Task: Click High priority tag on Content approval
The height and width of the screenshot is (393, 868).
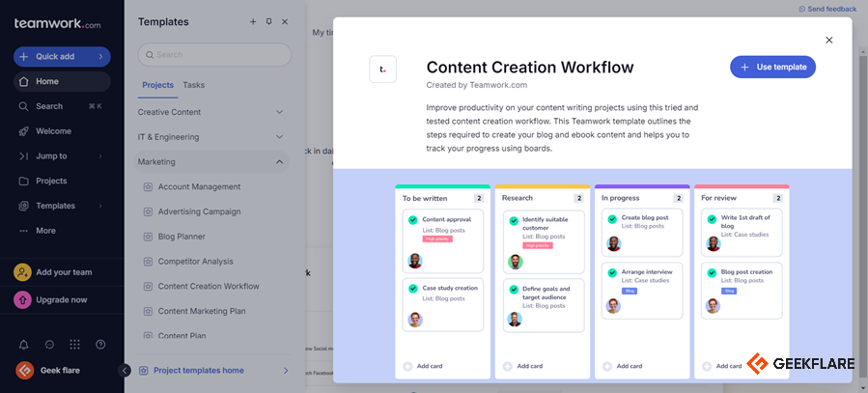Action: click(x=437, y=239)
